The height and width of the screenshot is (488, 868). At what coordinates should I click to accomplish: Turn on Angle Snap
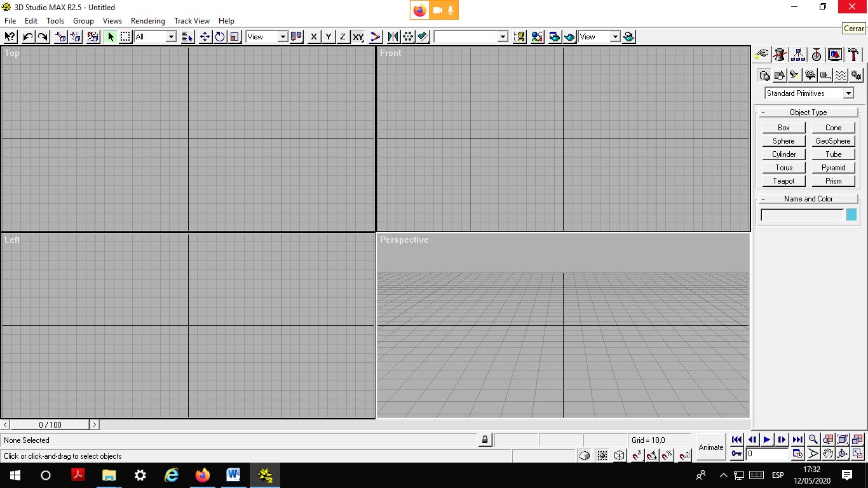click(653, 456)
